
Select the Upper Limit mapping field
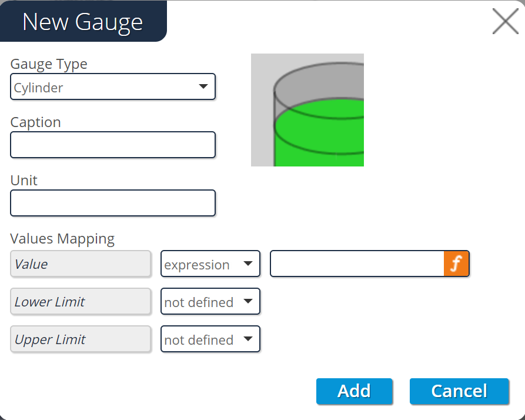pos(81,339)
